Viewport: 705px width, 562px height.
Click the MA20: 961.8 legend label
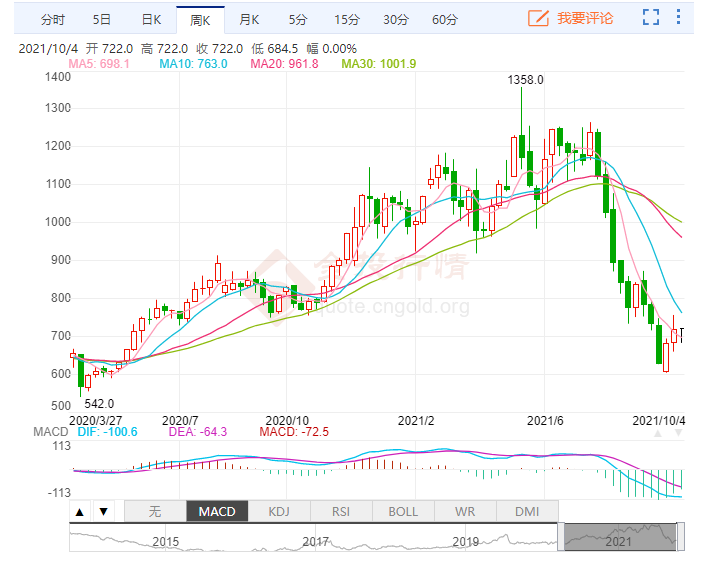[x=284, y=64]
